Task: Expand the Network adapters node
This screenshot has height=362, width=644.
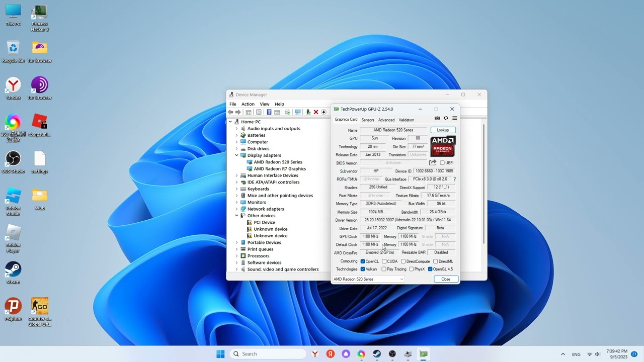Action: coord(236,209)
